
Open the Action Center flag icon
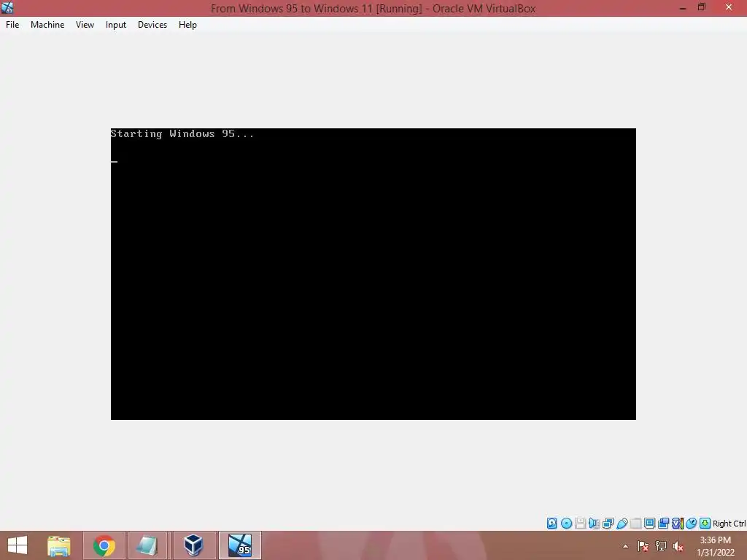pos(643,546)
